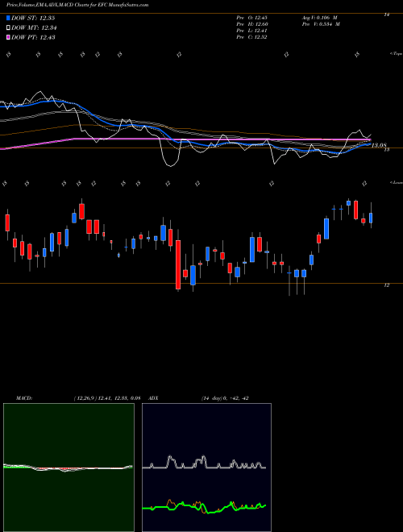Click the 'Pre V: 0.534 M' volume text

320,24
